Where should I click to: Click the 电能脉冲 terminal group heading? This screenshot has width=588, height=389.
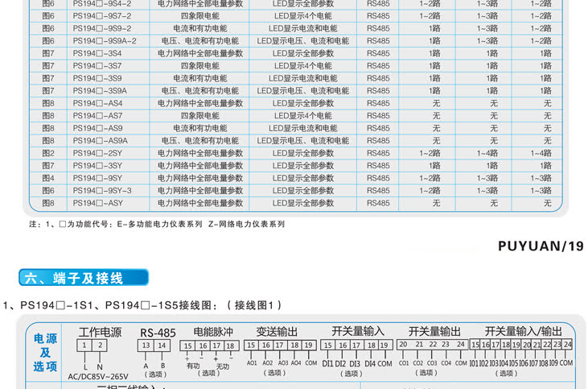[x=212, y=331]
